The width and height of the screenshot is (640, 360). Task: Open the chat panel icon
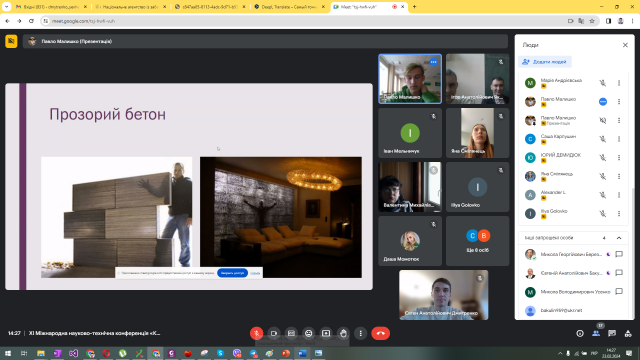[x=612, y=333]
